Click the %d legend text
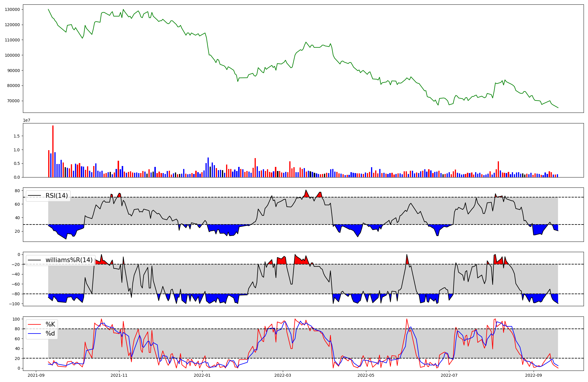588x382 pixels. 50,334
